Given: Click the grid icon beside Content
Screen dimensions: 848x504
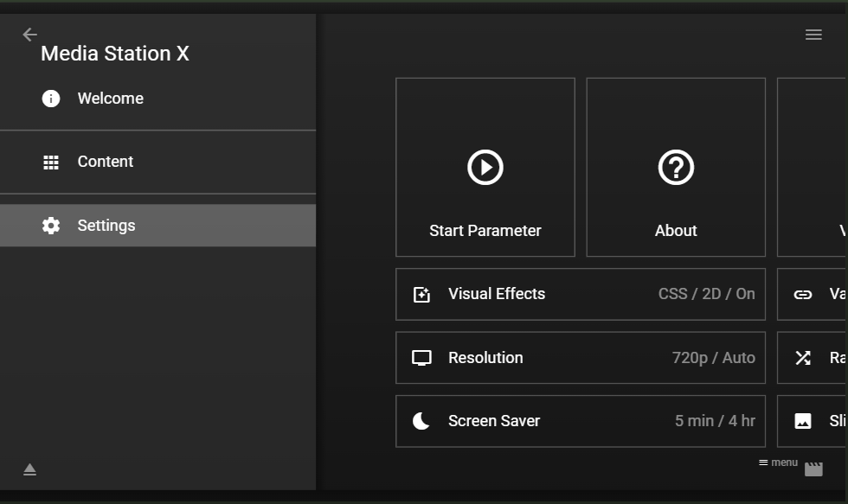Looking at the screenshot, I should (51, 162).
